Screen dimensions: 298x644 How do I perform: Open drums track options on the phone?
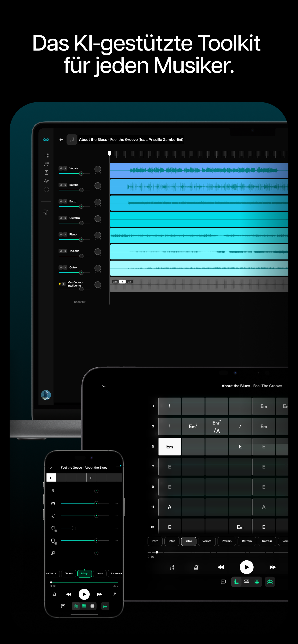point(116,503)
